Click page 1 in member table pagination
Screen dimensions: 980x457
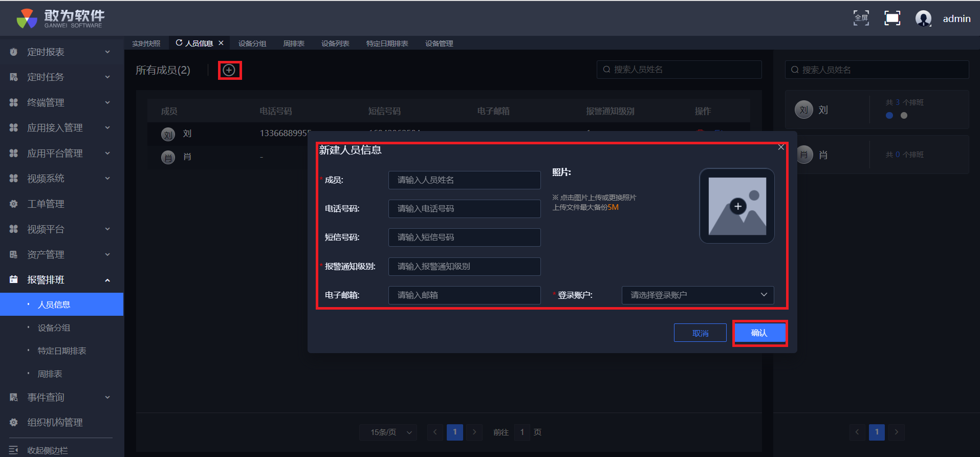pos(455,432)
